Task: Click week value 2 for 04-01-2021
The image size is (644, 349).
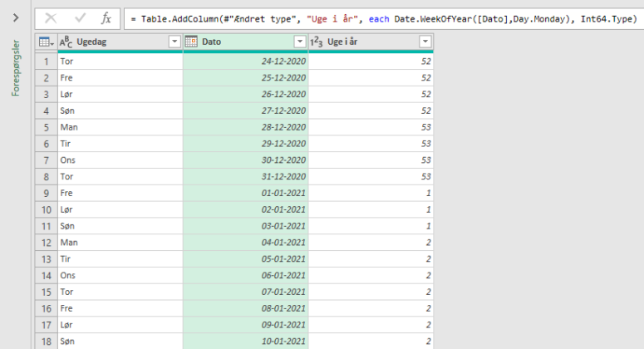Action: pyautogui.click(x=371, y=243)
